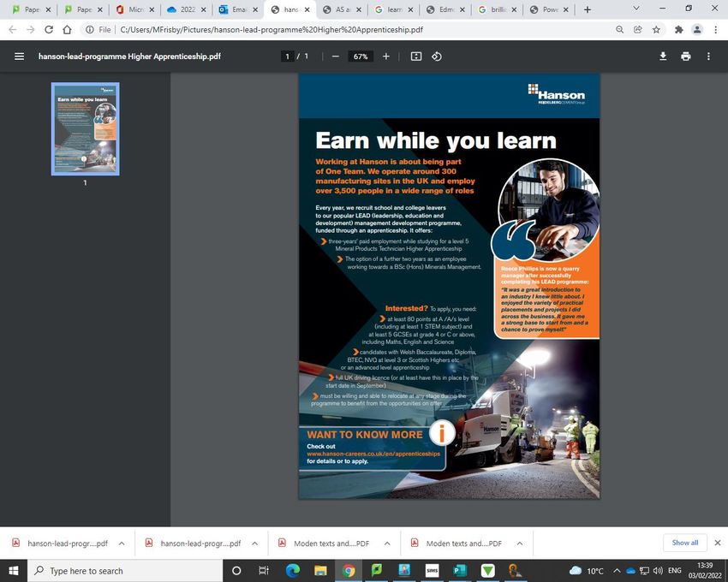Select the page 1 thumbnail

point(85,129)
